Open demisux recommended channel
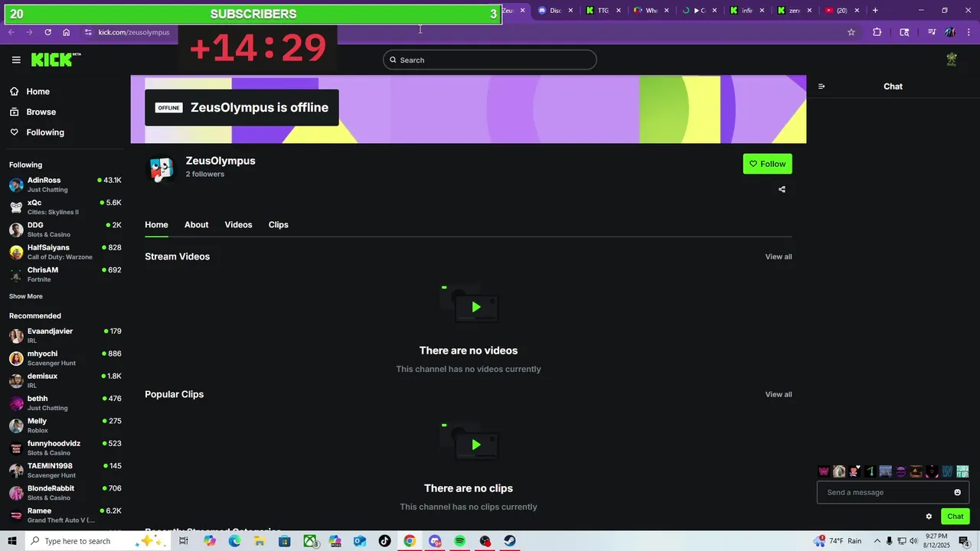The height and width of the screenshot is (551, 980). tap(65, 380)
